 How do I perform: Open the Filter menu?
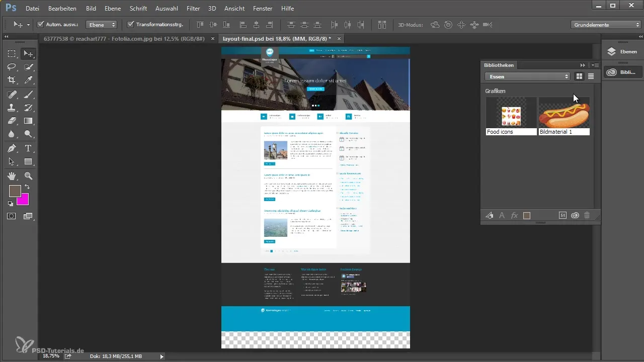pyautogui.click(x=193, y=9)
